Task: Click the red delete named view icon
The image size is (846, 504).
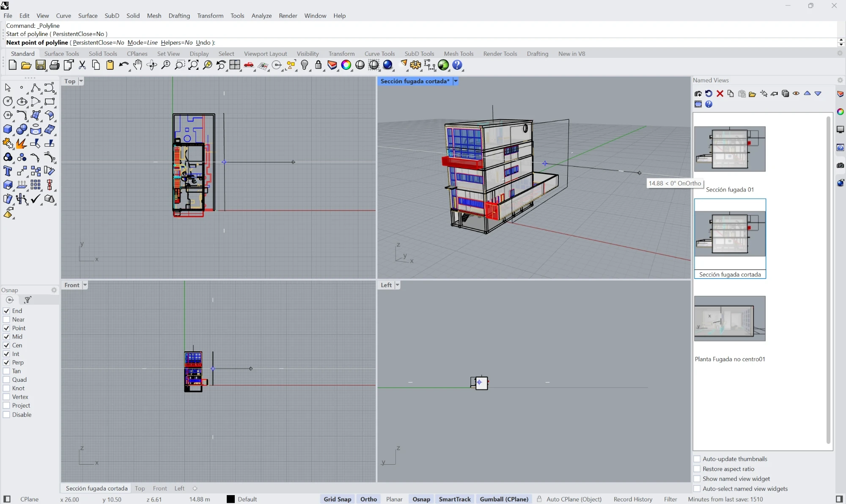Action: pyautogui.click(x=720, y=93)
